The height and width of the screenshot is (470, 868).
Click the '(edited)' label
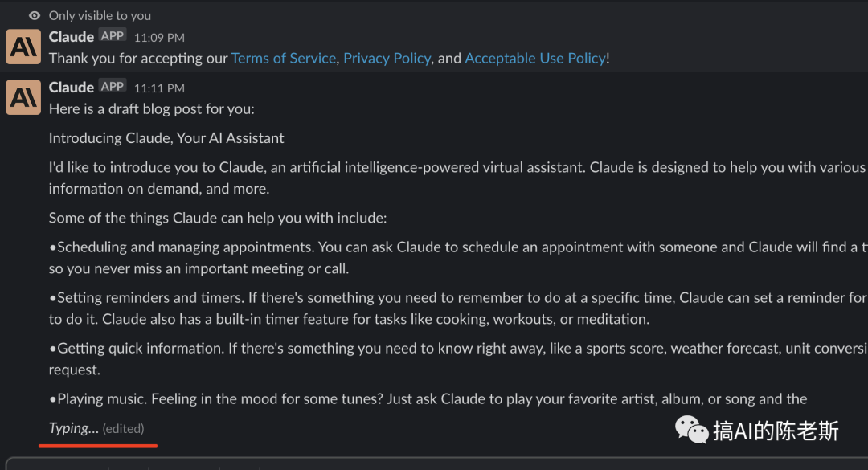pos(123,428)
